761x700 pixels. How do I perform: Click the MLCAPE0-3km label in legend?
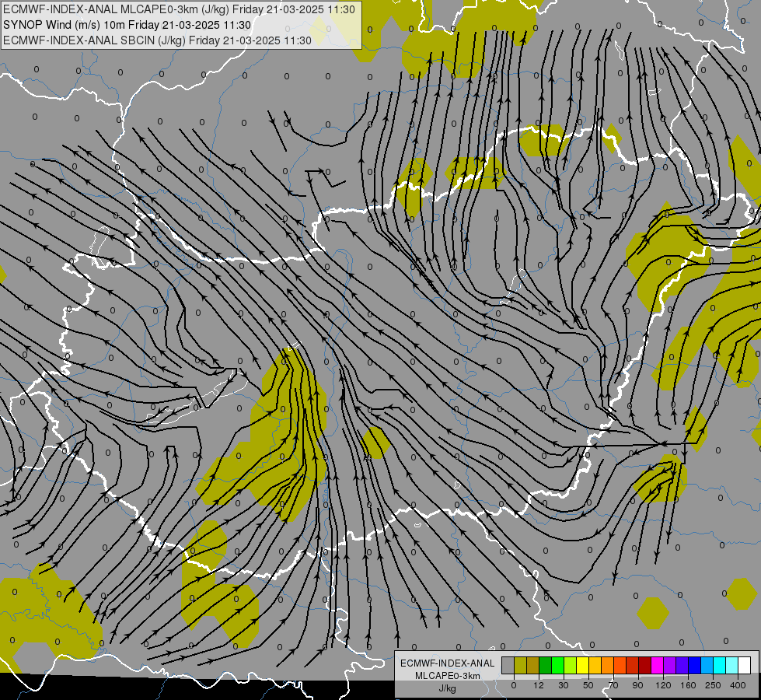448,676
